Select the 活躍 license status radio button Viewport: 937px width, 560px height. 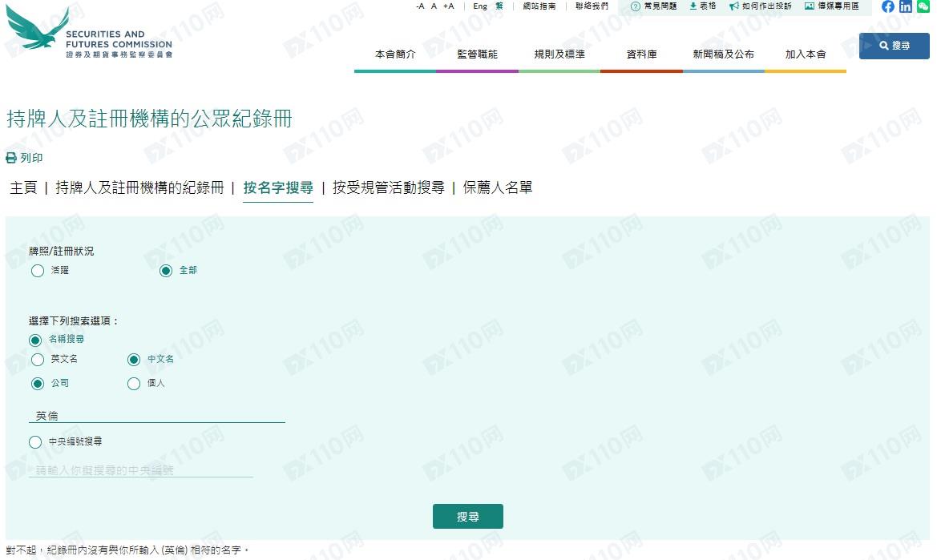[38, 271]
